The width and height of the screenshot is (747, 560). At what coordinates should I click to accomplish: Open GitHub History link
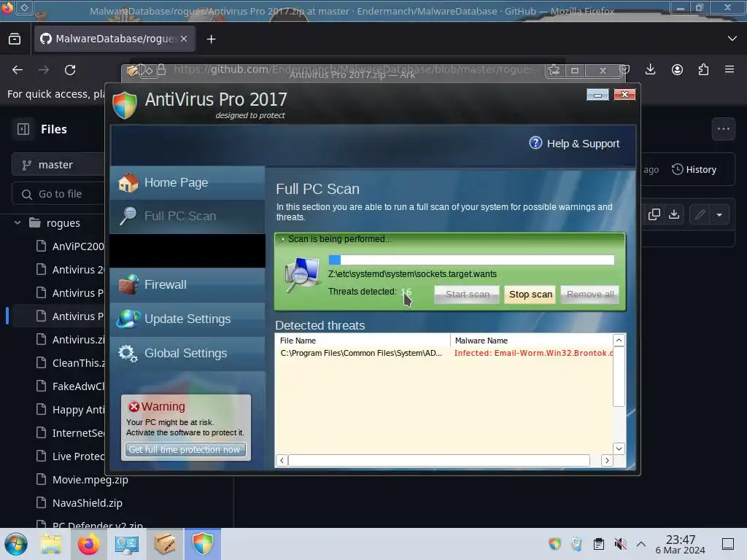click(x=694, y=169)
